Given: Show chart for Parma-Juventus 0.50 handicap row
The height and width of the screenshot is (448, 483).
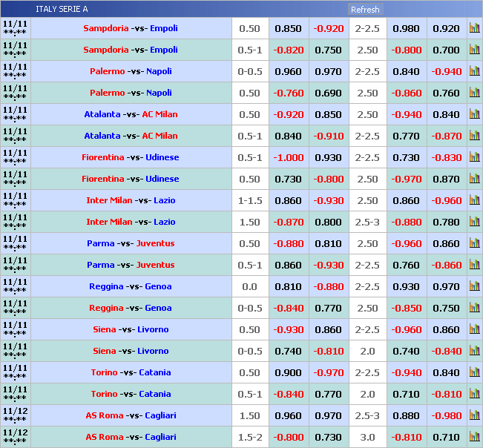Looking at the screenshot, I should click(x=474, y=244).
